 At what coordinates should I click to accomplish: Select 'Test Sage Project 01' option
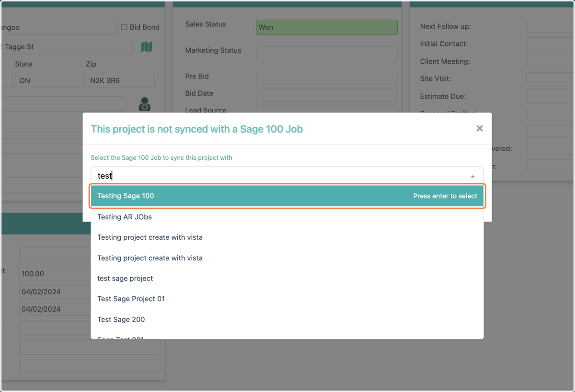(287, 299)
